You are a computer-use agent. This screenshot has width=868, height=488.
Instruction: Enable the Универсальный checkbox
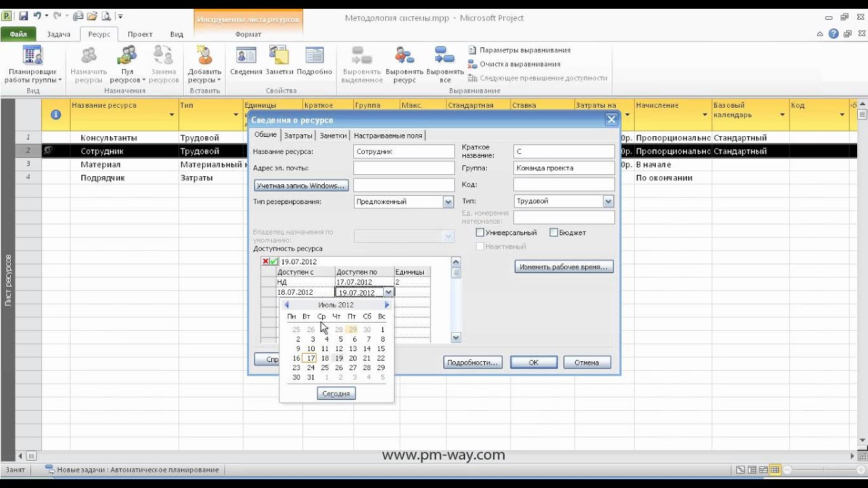point(480,232)
